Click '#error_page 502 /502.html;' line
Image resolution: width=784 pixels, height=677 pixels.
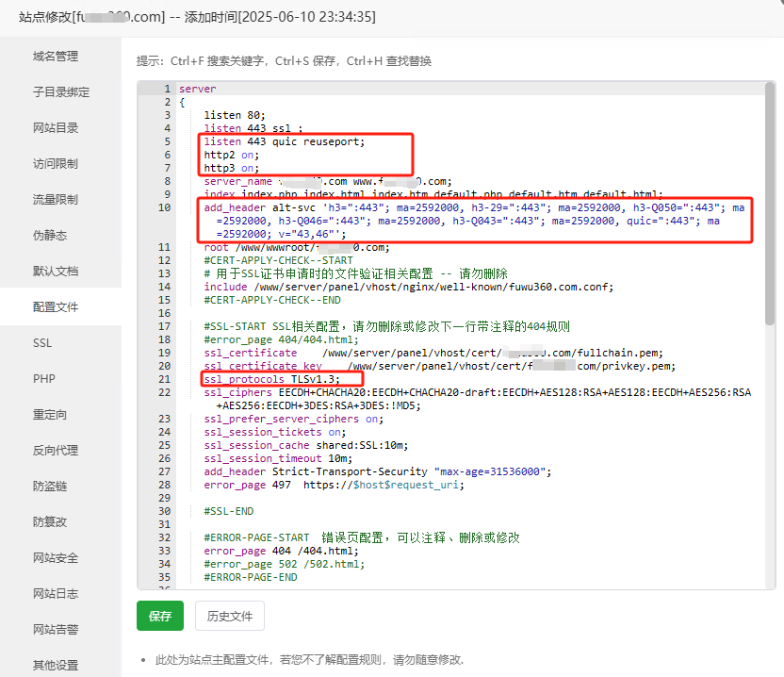(284, 564)
